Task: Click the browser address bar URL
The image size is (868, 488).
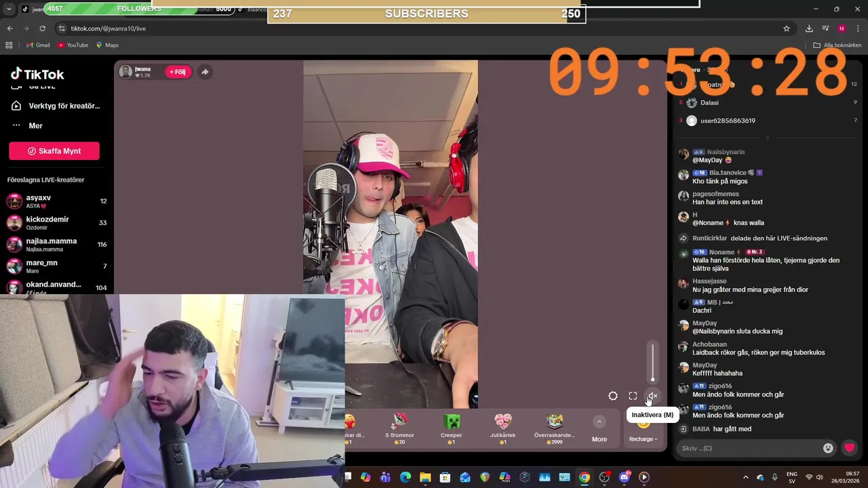Action: tap(108, 28)
